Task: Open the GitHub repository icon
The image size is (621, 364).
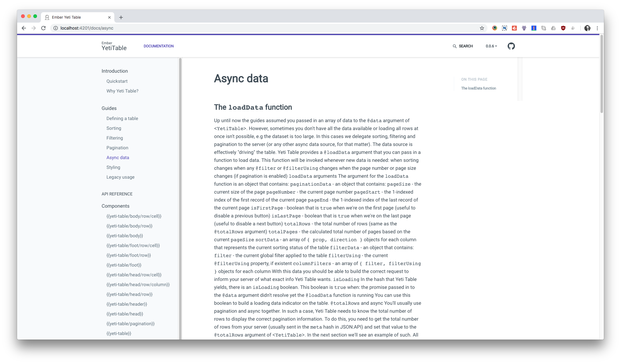Action: (511, 46)
